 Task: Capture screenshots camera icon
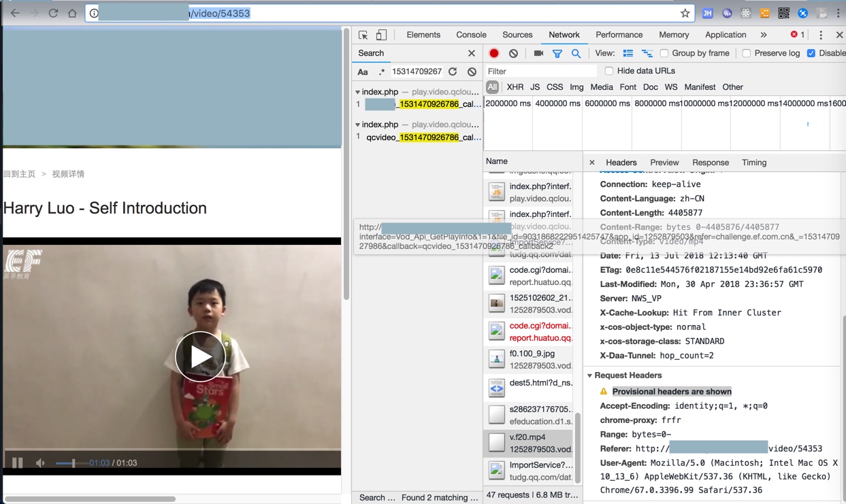coord(538,53)
